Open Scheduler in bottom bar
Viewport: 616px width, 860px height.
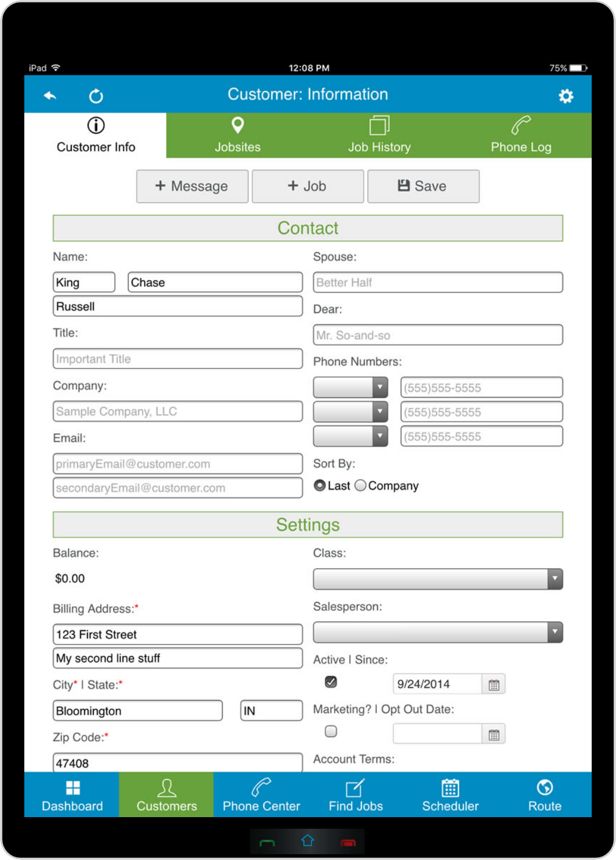click(450, 795)
